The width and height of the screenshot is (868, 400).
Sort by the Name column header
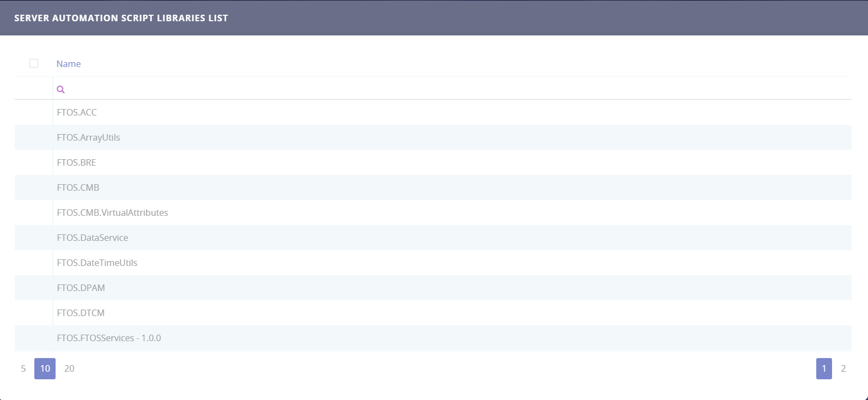(x=69, y=64)
